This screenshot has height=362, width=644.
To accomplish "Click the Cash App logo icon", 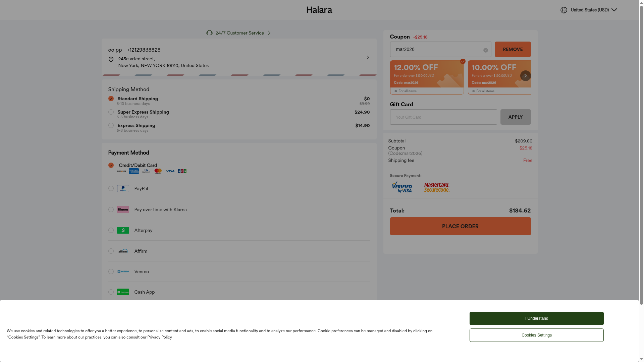I will tap(123, 292).
